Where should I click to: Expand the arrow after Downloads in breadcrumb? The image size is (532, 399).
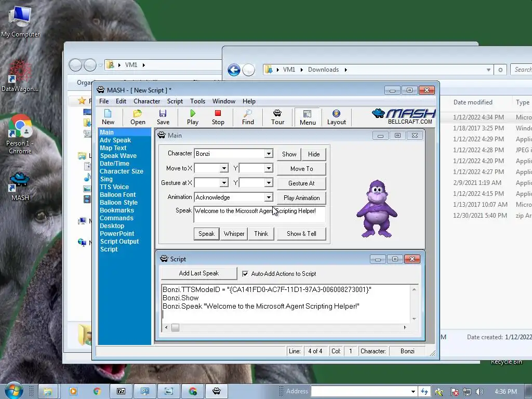tap(345, 70)
